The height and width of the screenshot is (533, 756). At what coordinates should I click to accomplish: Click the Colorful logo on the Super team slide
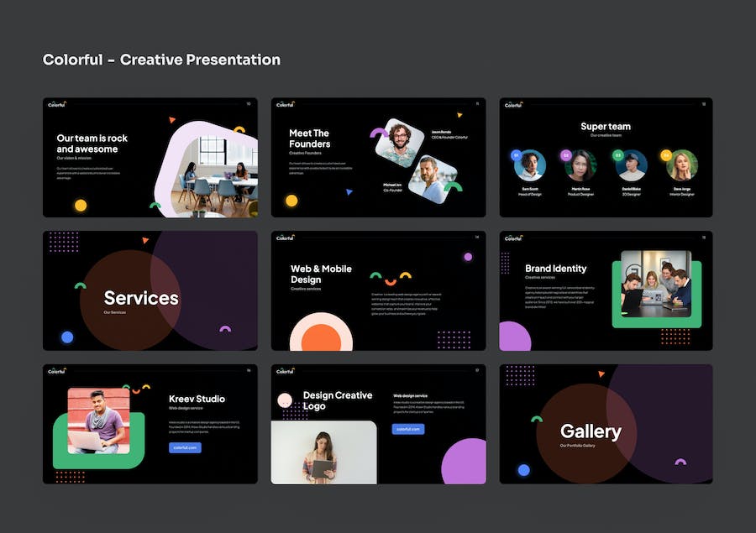pos(512,105)
